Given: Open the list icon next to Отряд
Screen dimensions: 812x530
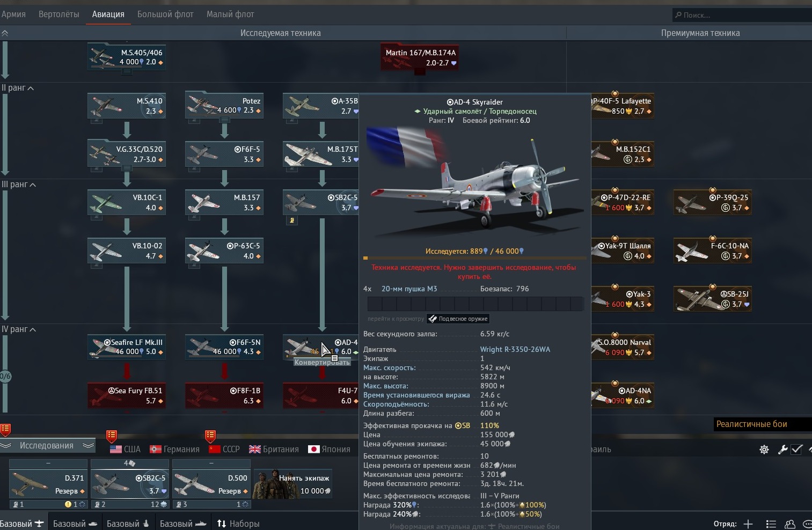Looking at the screenshot, I should (x=771, y=524).
